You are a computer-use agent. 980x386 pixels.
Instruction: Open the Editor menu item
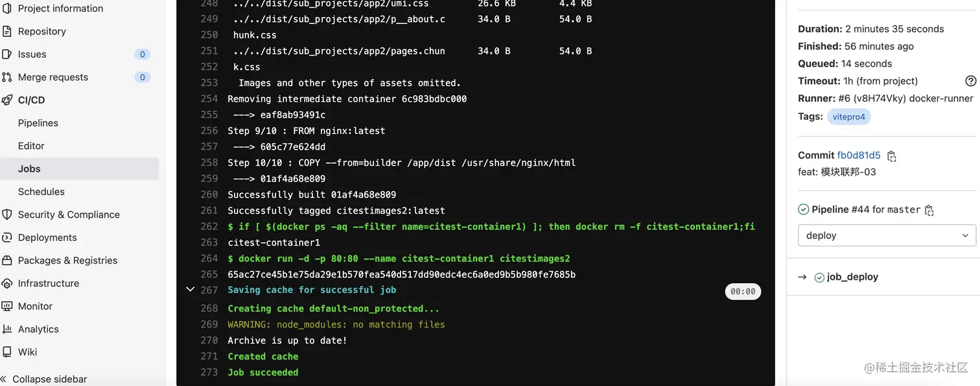31,146
